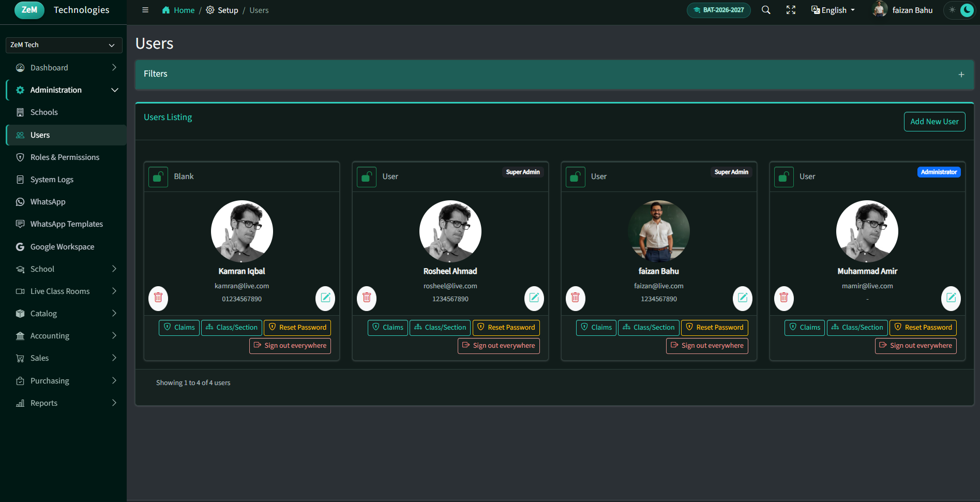Open Claims for Rosheel Ahmad
This screenshot has height=502, width=980.
(388, 328)
